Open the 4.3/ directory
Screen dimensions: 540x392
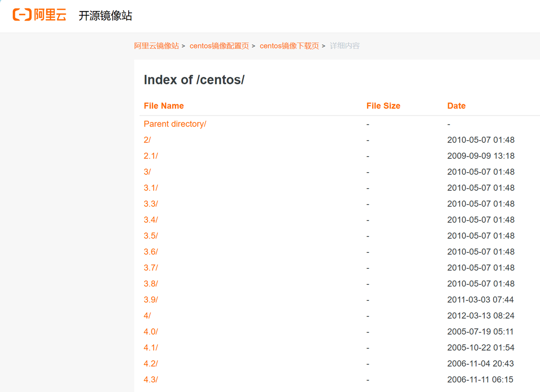[x=151, y=380]
